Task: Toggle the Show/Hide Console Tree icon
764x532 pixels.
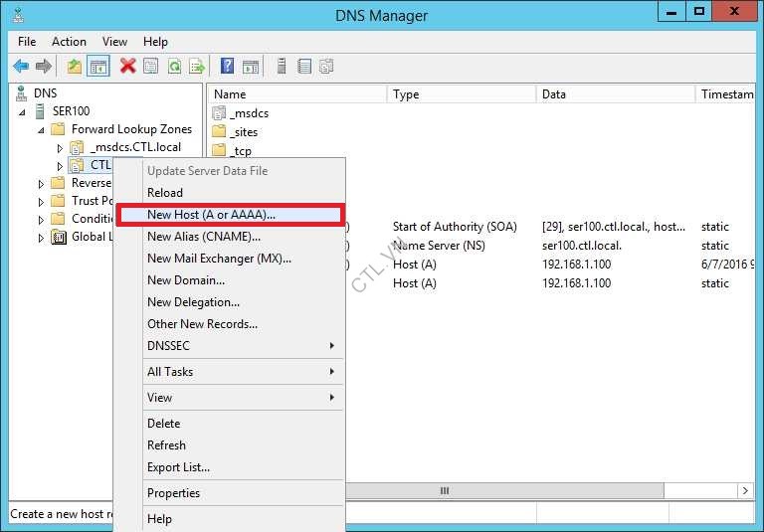Action: click(97, 67)
